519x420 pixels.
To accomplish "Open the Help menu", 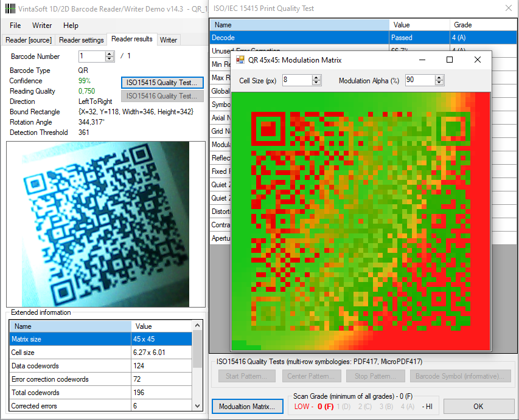I will 71,26.
